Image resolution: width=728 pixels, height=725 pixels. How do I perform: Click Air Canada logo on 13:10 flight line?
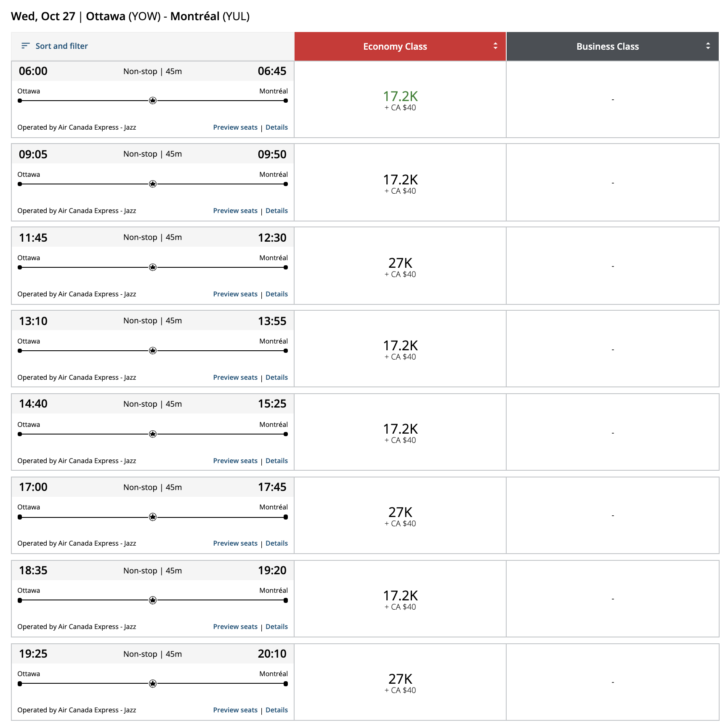point(153,351)
